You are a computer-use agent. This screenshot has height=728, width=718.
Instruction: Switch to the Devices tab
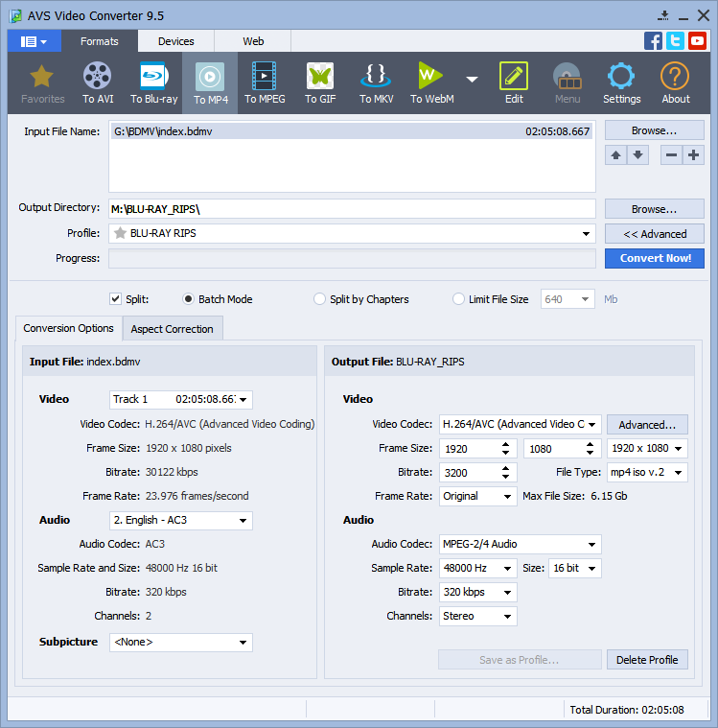175,41
